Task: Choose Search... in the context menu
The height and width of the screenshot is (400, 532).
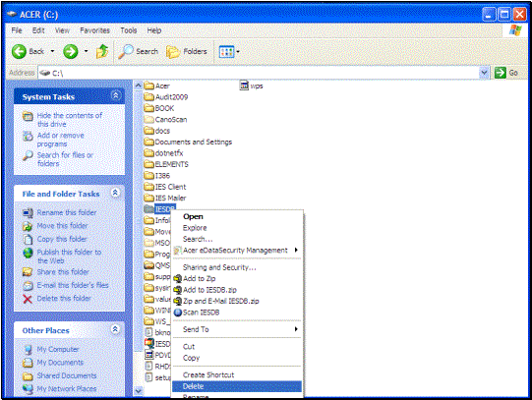Action: [236, 239]
